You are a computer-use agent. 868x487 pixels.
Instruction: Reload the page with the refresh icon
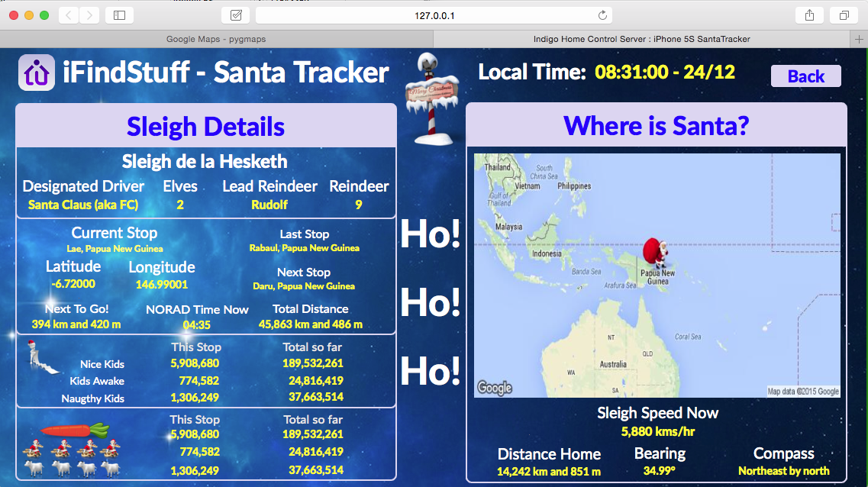coord(602,15)
